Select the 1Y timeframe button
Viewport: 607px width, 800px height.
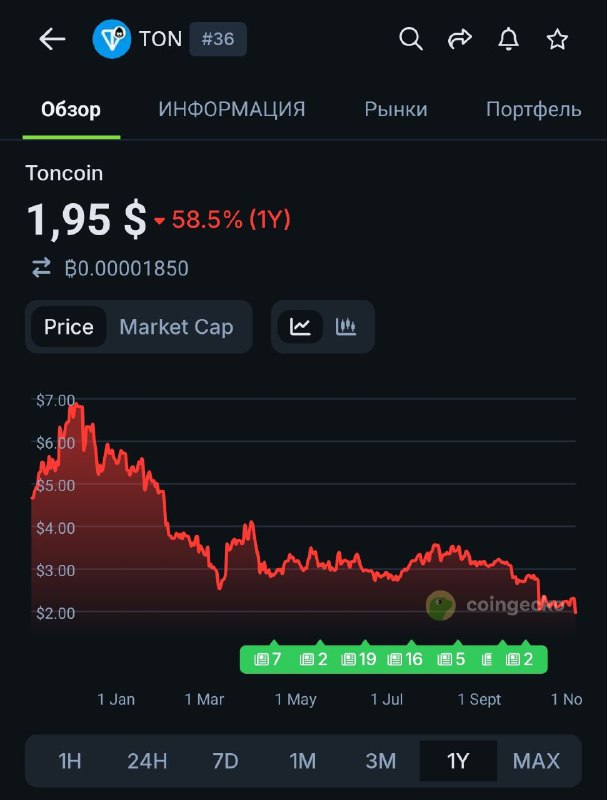coord(457,761)
